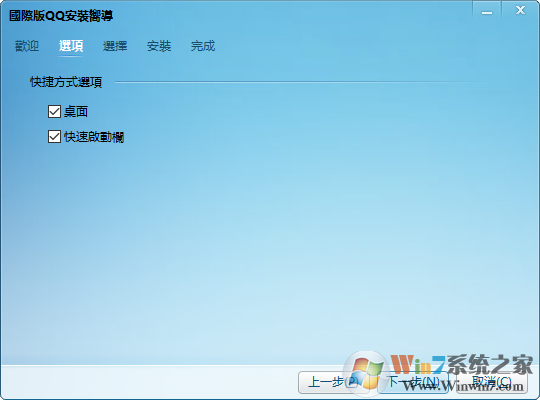Viewport: 540px width, 400px height.
Task: Uncheck the 快速啟動欄 checkbox
Action: point(54,137)
